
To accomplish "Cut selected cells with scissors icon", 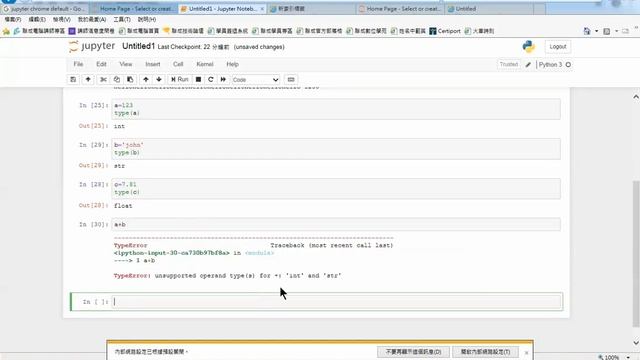I will [x=103, y=80].
